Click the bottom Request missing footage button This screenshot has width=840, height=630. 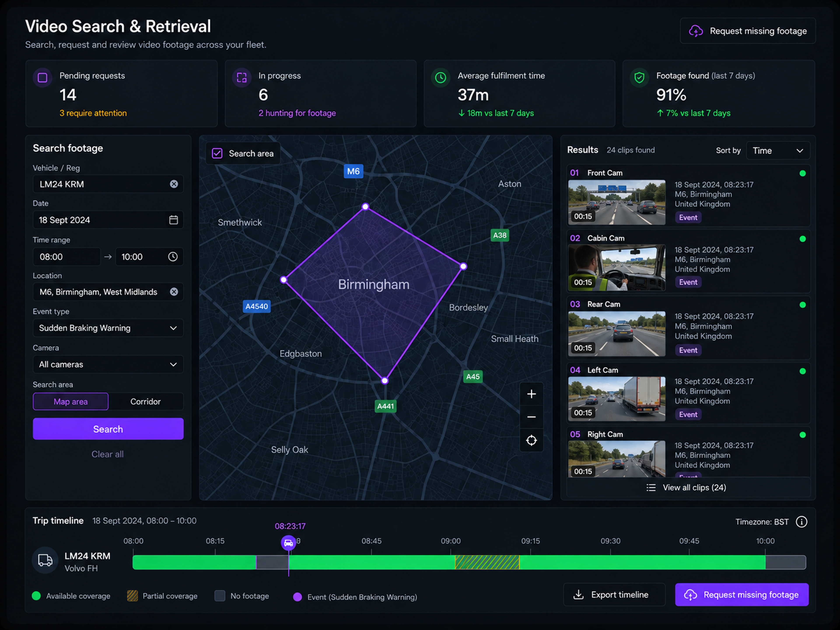pos(742,595)
